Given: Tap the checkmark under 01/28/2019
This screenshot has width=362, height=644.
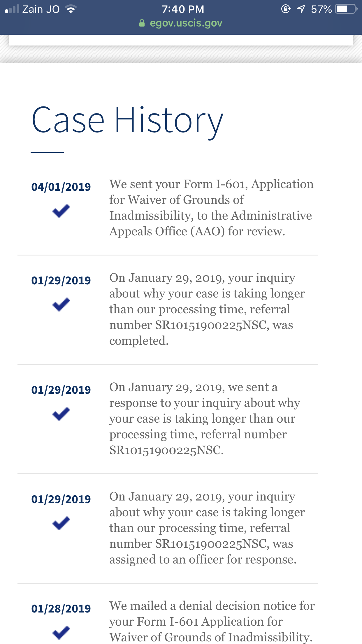Looking at the screenshot, I should point(61,633).
